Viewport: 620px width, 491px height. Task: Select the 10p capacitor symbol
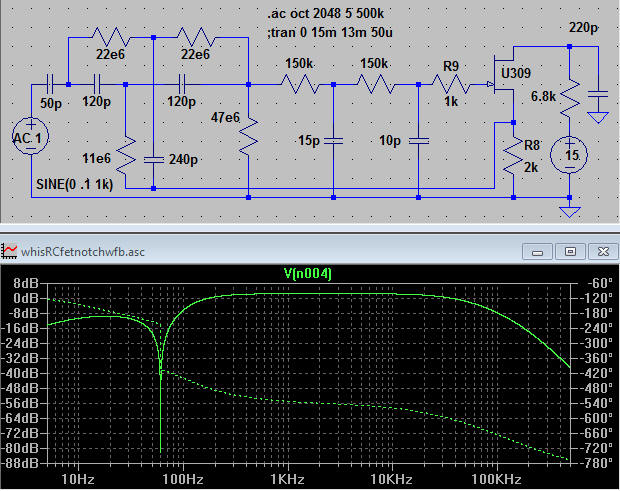coord(417,139)
